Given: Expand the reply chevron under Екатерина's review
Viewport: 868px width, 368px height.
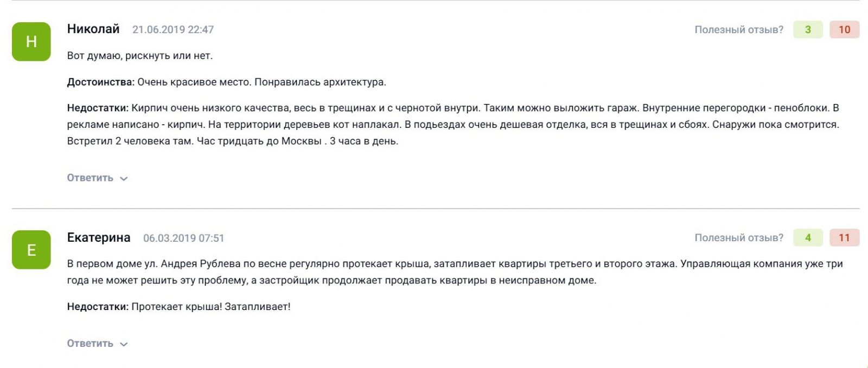Looking at the screenshot, I should point(124,344).
